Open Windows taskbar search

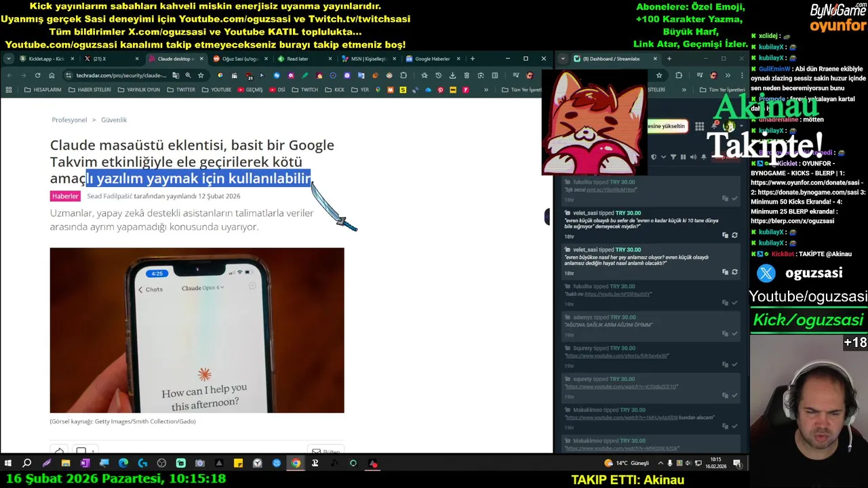tap(26, 464)
